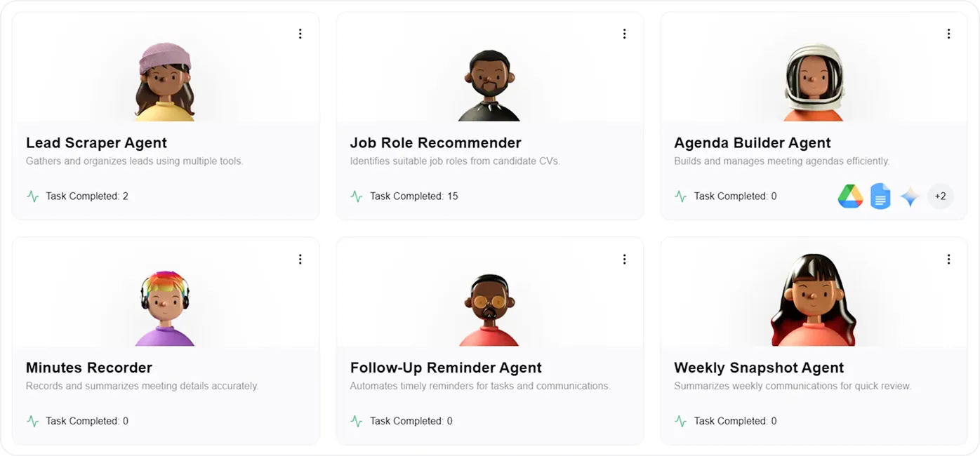Open the kebab menu on Job Role Recommender
Viewport: 980px width, 456px height.
pos(624,33)
